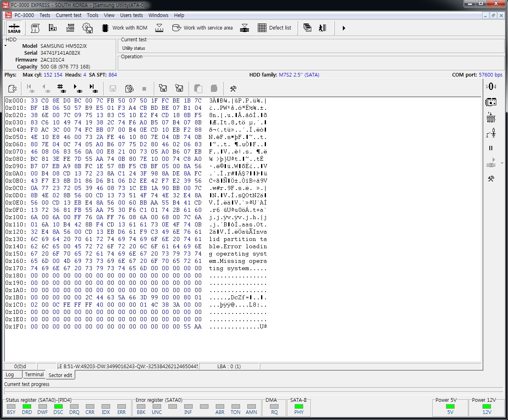Click the RESET counter icon in right toolbar

tap(491, 117)
